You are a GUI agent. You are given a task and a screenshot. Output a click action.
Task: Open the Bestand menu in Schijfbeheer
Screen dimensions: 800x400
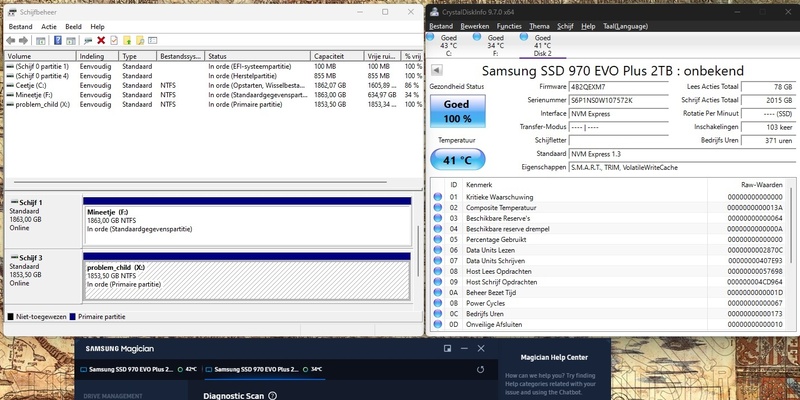20,27
